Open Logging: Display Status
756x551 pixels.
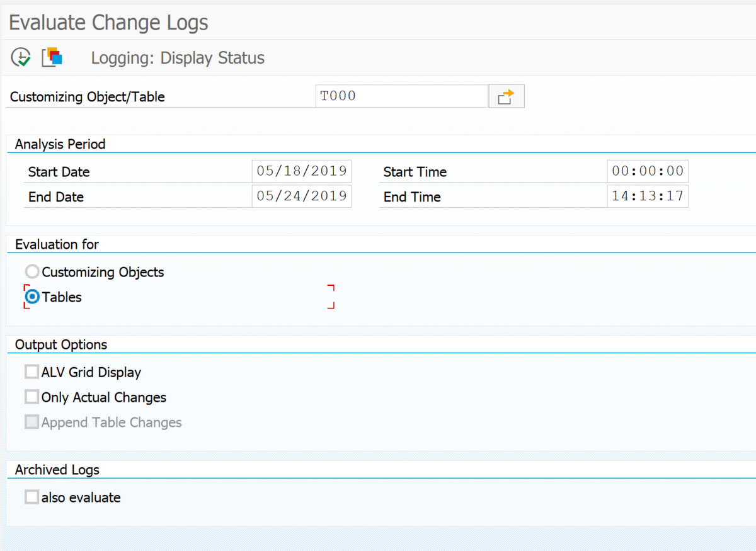[178, 58]
